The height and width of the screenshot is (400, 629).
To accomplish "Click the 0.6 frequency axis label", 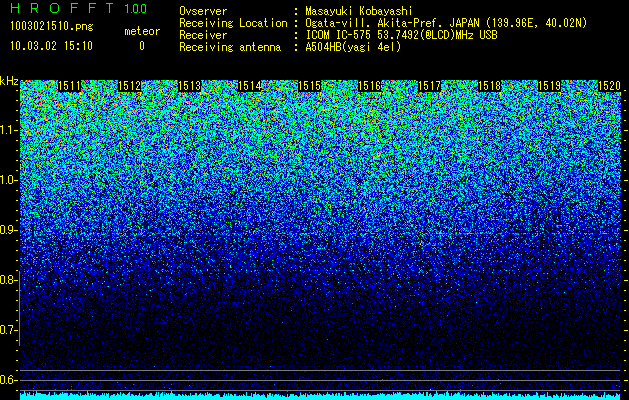I will click(x=8, y=380).
